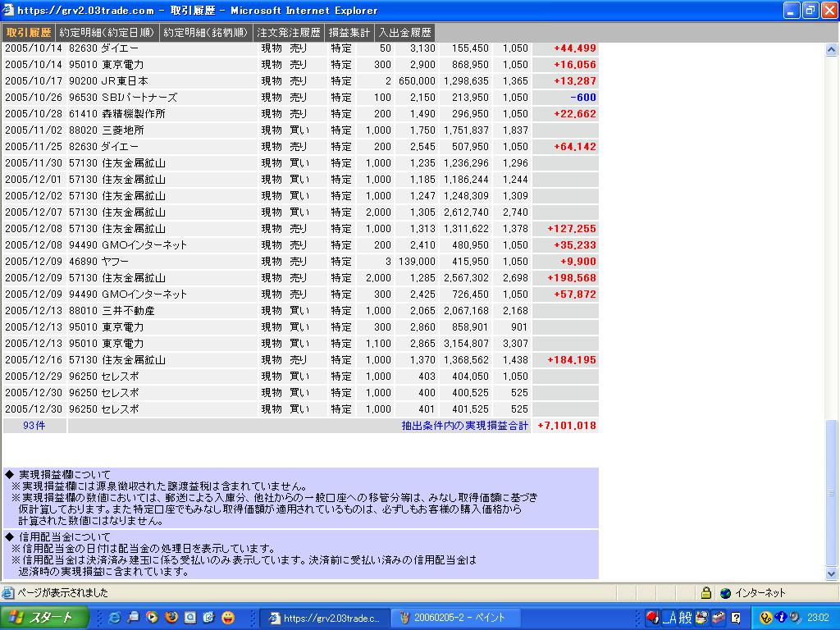Screen dimensions: 840x630
Task: Click the IME input mode 'A' indicator
Action: pos(672,618)
